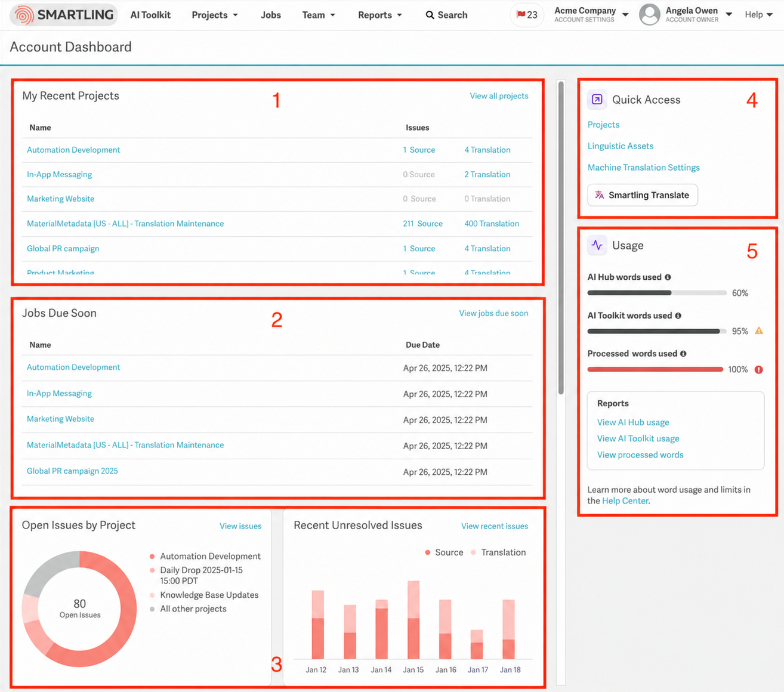This screenshot has height=692, width=784.
Task: Click the Jan 15 bar in chart
Action: (x=413, y=620)
